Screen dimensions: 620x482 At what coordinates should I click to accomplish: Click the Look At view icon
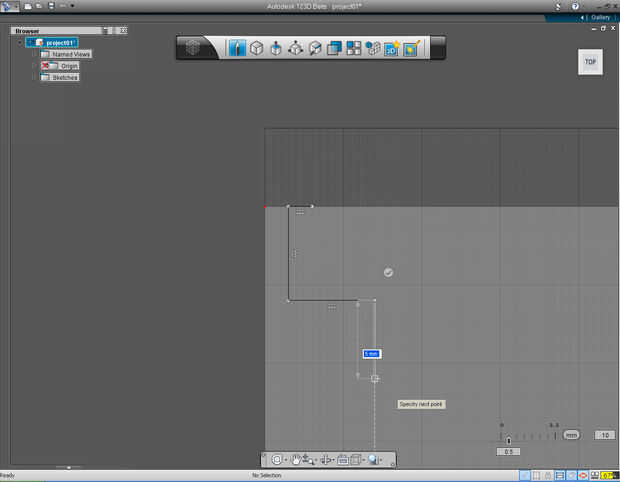tap(343, 459)
